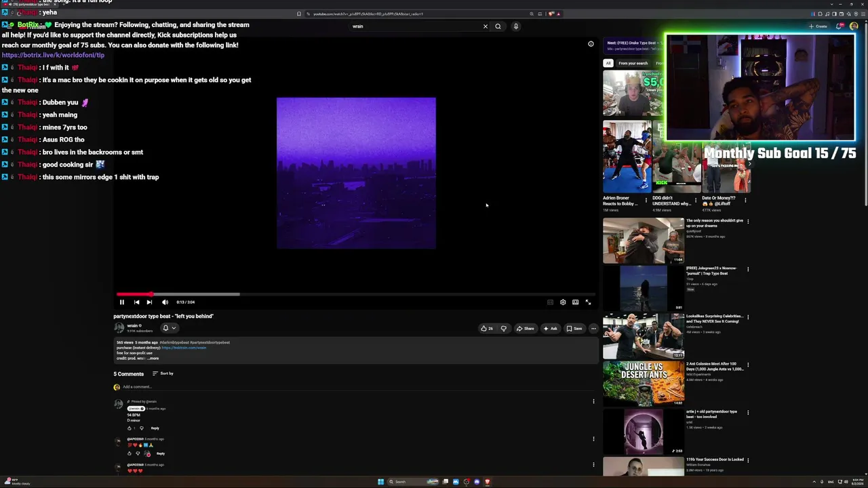Open the video info card icon

tap(591, 44)
